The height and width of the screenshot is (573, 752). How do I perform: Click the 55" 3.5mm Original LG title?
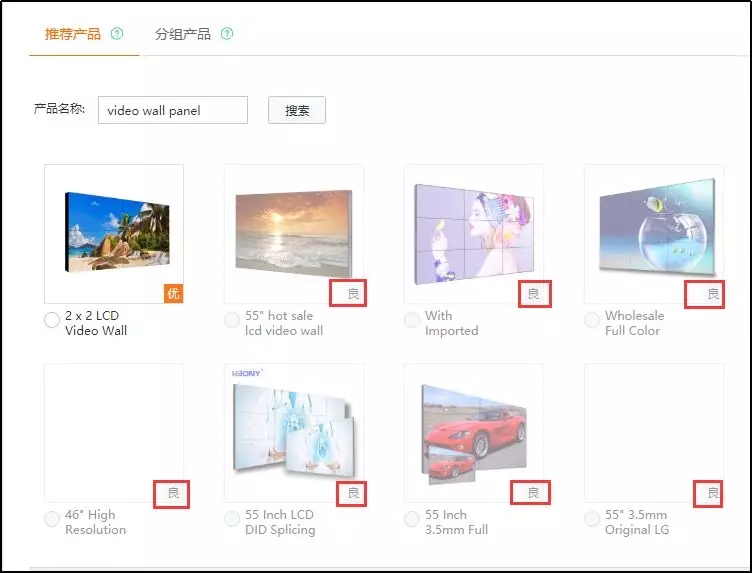click(x=637, y=522)
